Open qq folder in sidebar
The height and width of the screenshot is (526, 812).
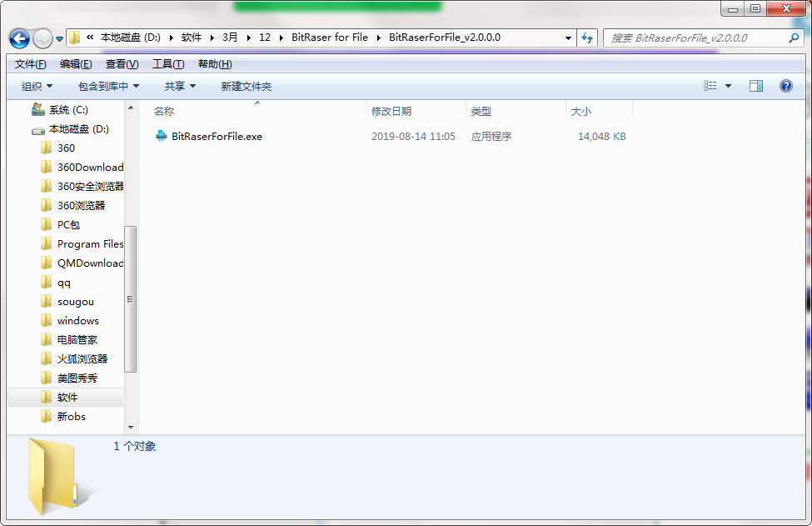point(63,283)
